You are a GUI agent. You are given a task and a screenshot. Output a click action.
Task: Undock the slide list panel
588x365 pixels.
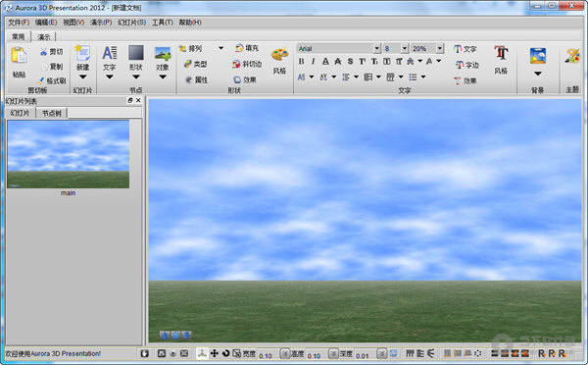coord(130,100)
